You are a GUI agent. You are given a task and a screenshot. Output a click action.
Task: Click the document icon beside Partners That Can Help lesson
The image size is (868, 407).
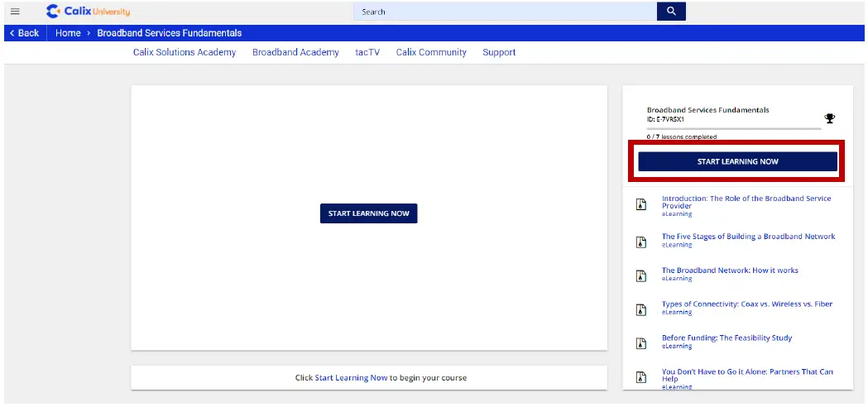click(641, 377)
